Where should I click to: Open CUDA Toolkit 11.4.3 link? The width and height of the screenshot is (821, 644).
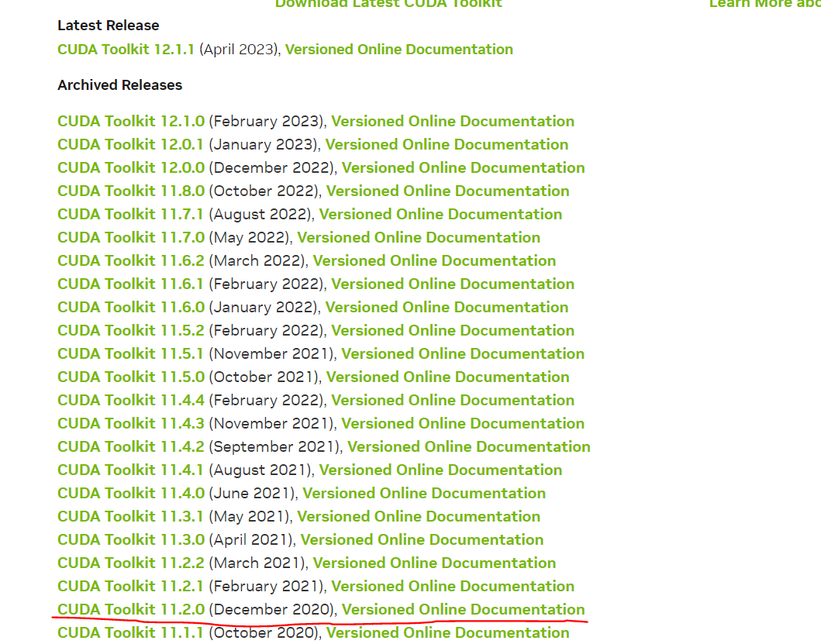pyautogui.click(x=131, y=423)
